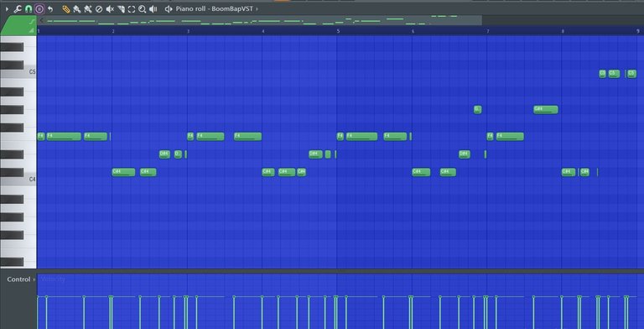Expand the BoomBapVST target channel arrow
This screenshot has height=329, width=644.
[257, 9]
